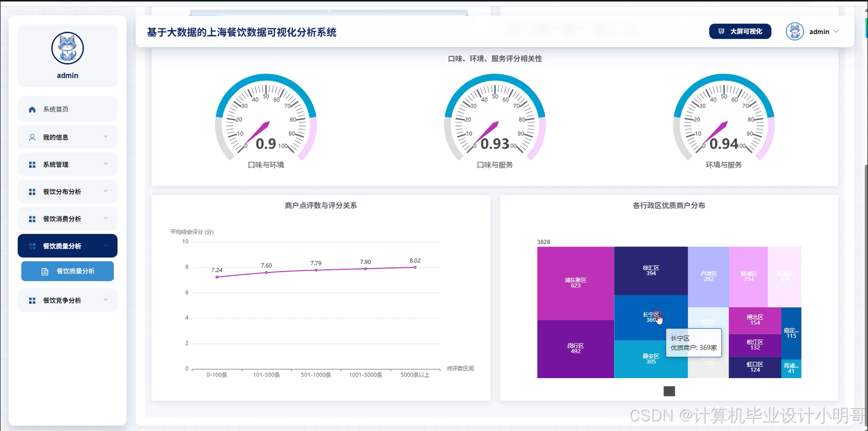Select the 卢湾区 282 treemap block

click(709, 277)
